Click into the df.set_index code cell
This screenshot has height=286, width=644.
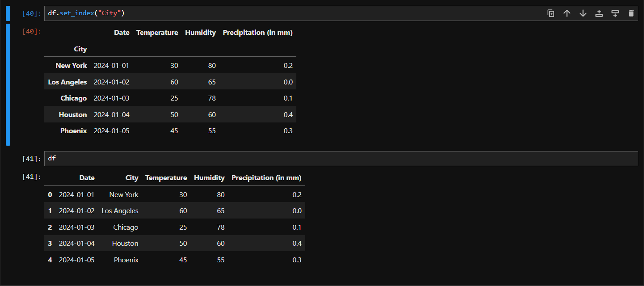coord(341,13)
